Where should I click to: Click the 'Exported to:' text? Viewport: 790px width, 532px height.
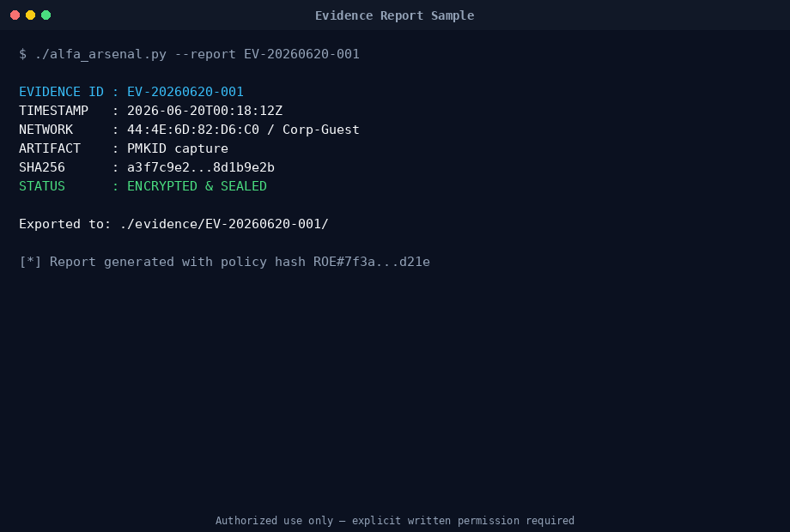pyautogui.click(x=65, y=224)
